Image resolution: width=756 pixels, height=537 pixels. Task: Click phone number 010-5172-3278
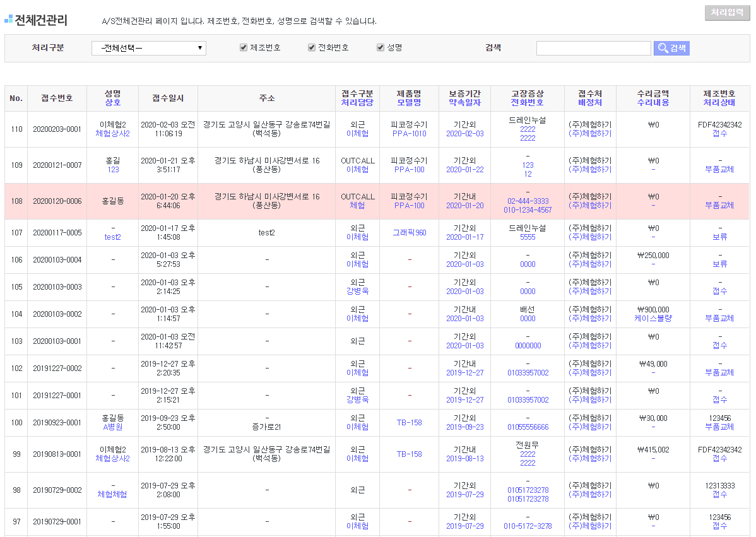tap(528, 526)
